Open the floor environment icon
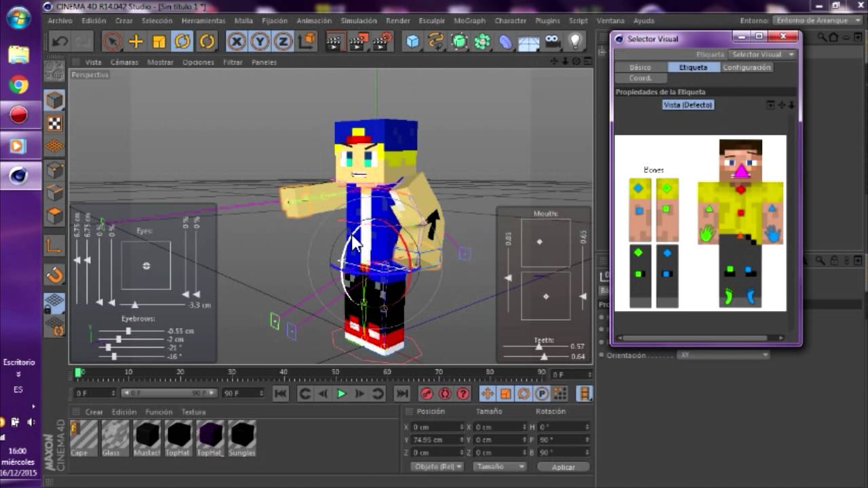Image resolution: width=868 pixels, height=488 pixels. click(529, 42)
